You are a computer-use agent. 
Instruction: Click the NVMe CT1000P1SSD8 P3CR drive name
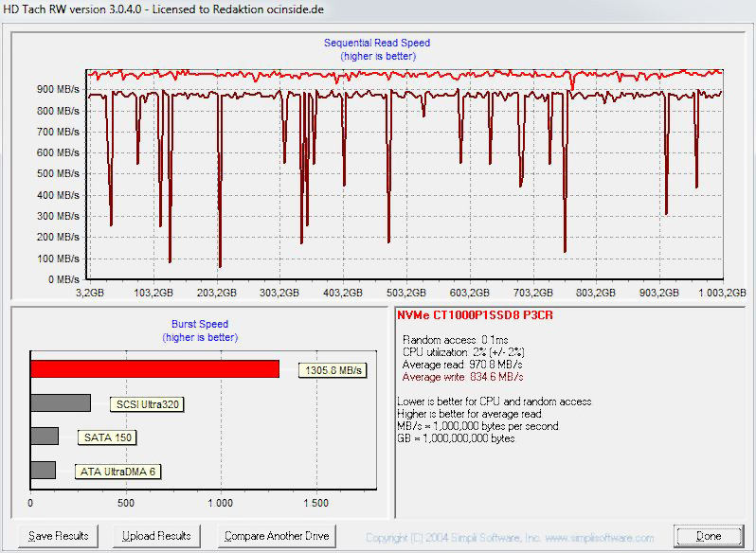[x=475, y=315]
